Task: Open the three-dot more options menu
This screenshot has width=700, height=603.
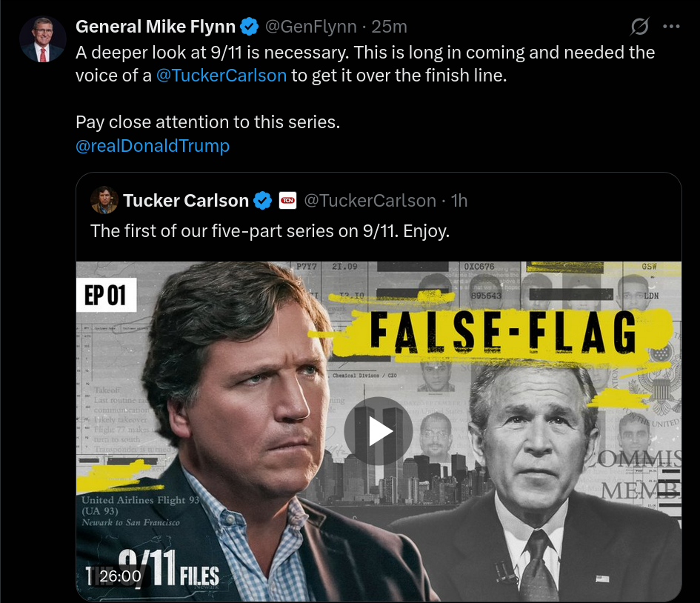Action: [x=671, y=27]
